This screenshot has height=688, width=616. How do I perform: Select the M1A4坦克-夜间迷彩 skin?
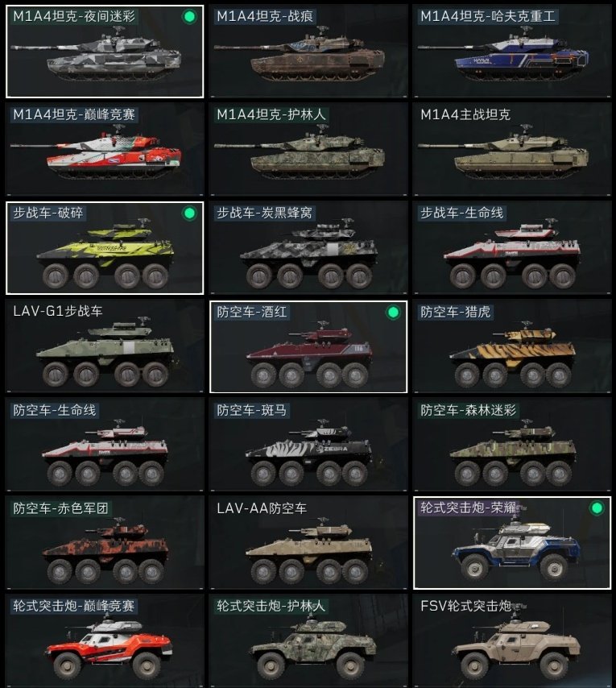tap(105, 52)
